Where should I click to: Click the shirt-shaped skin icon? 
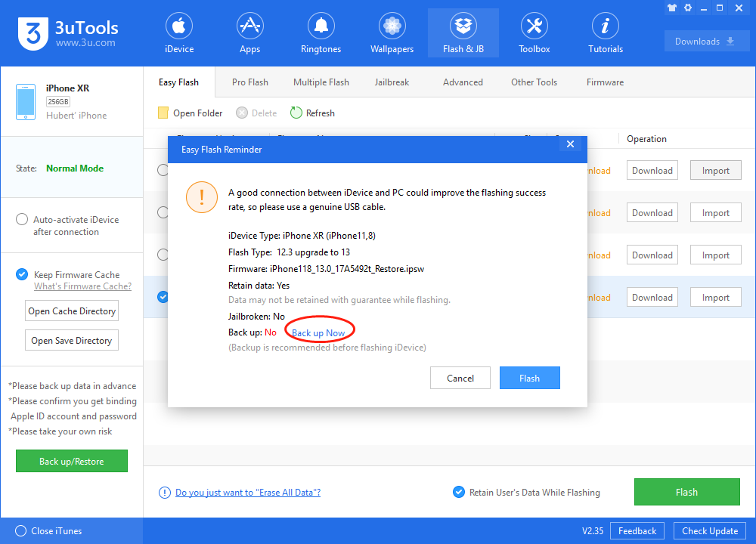click(672, 8)
